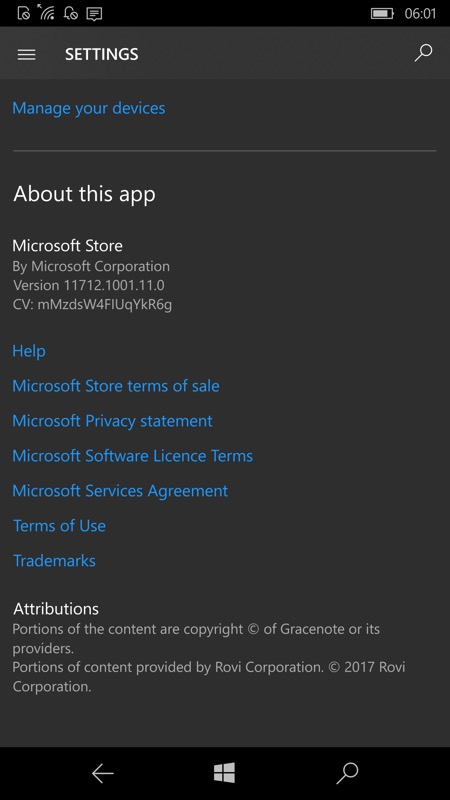Open the Microsoft Privacy statement link
The width and height of the screenshot is (450, 800).
(x=112, y=421)
